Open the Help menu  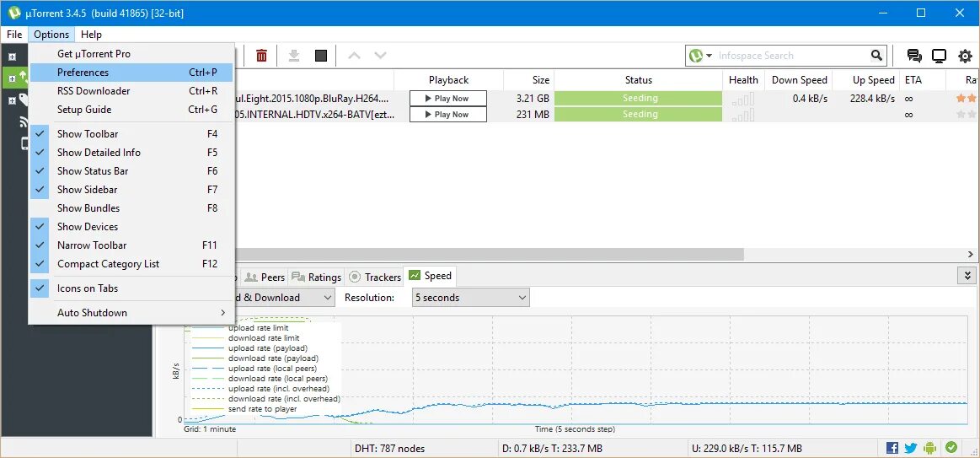[91, 35]
